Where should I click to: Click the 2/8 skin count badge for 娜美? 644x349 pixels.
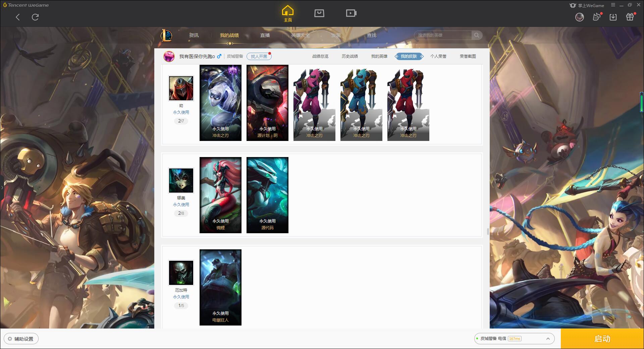point(181,213)
